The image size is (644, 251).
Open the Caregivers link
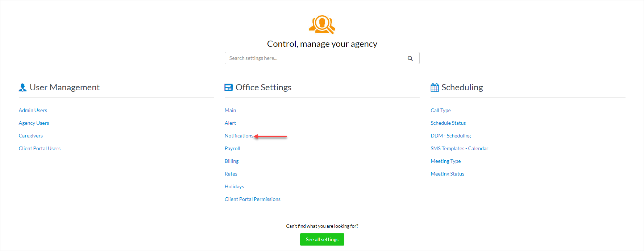coord(31,136)
